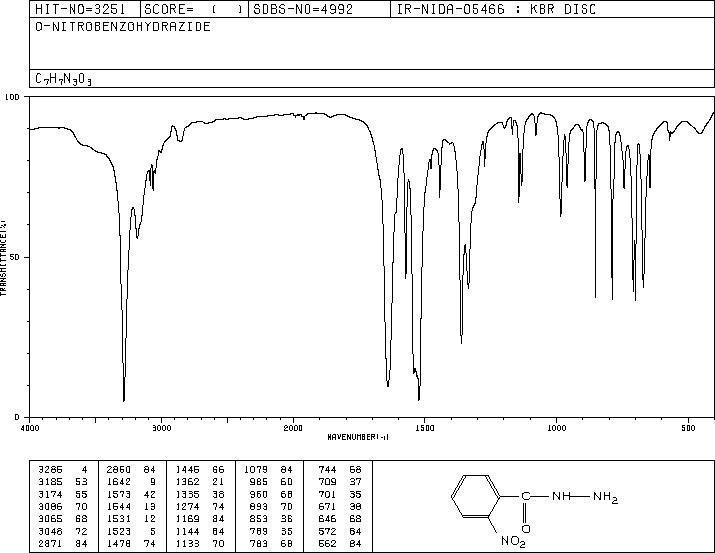The width and height of the screenshot is (715, 553).
Task: Click the 2000 tick label on x-axis
Action: pyautogui.click(x=293, y=428)
